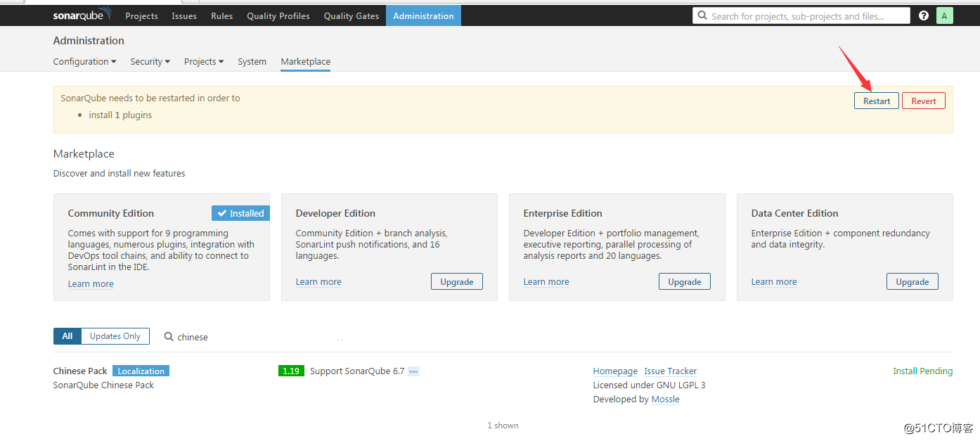Viewport: 980px width, 441px height.
Task: Click the install 1 plugins notice
Action: click(120, 115)
